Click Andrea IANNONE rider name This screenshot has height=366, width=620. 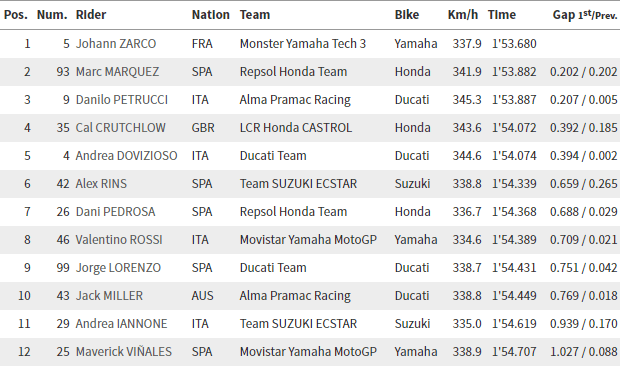click(121, 324)
